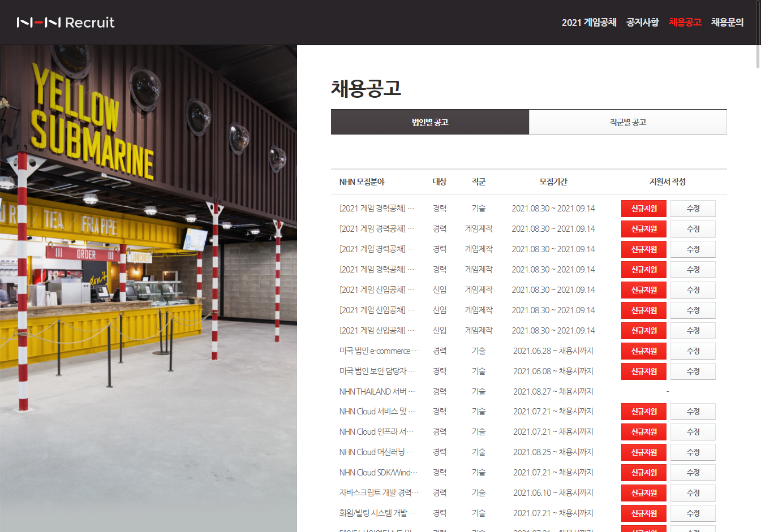761x532 pixels.
Task: Select the date 2021.06.10 ~ 채용시까지
Action: (553, 493)
